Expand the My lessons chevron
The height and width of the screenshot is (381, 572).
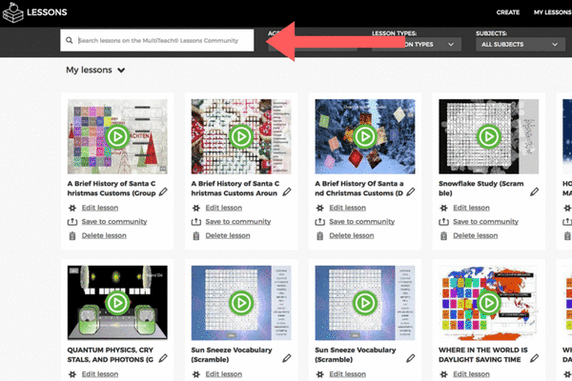121,70
